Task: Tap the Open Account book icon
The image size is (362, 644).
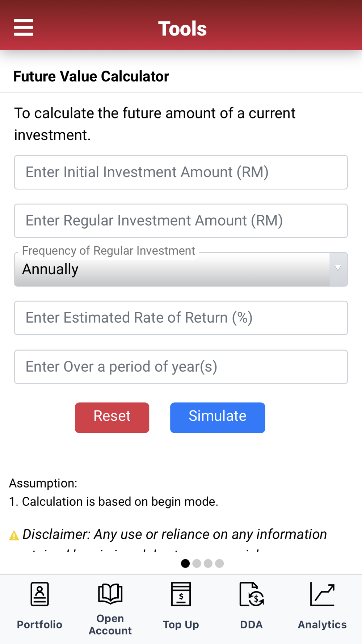Action: [110, 594]
